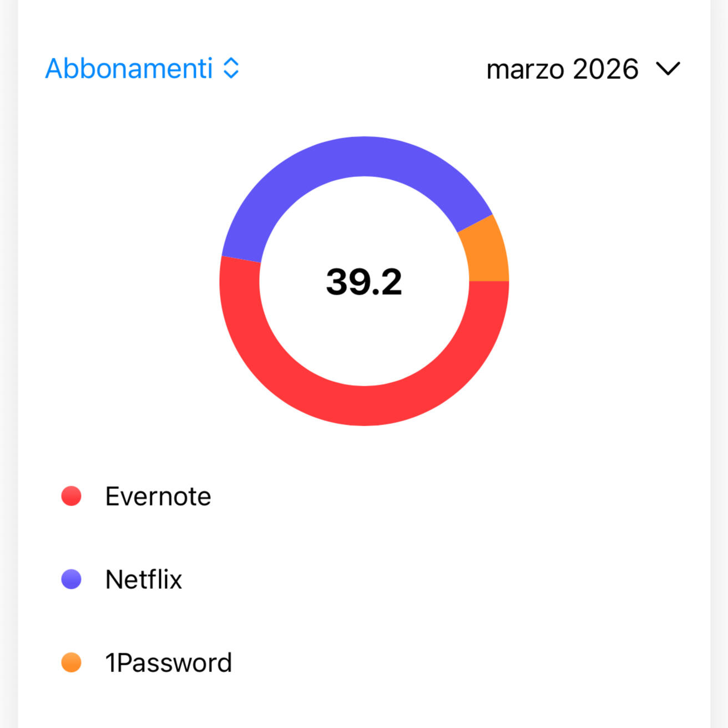Click the year 2026 in the month selector

click(x=605, y=69)
